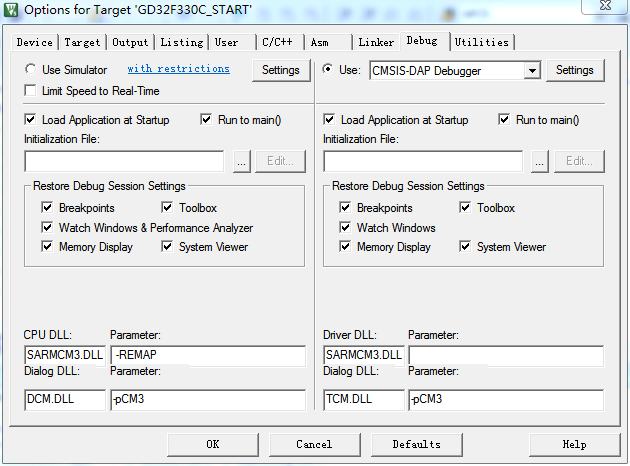
Task: Toggle Watch Windows & Performance Analyzer
Action: point(47,227)
